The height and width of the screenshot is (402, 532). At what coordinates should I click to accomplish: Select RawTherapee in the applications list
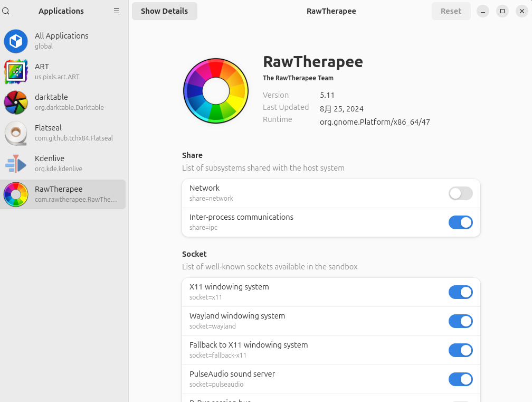click(63, 194)
